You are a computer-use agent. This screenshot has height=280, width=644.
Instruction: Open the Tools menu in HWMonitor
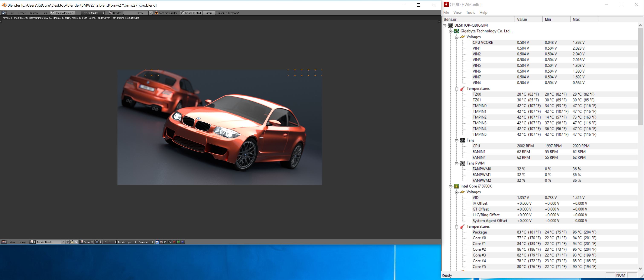470,13
